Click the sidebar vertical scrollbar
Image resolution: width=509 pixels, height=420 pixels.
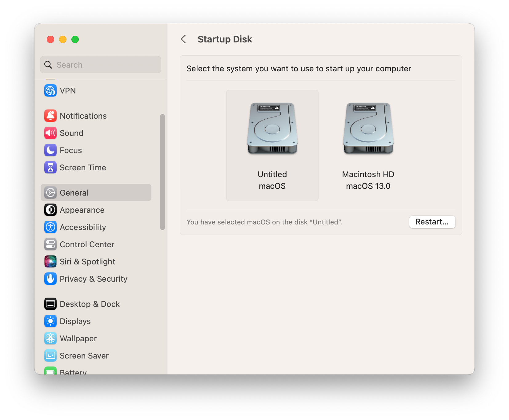click(162, 172)
